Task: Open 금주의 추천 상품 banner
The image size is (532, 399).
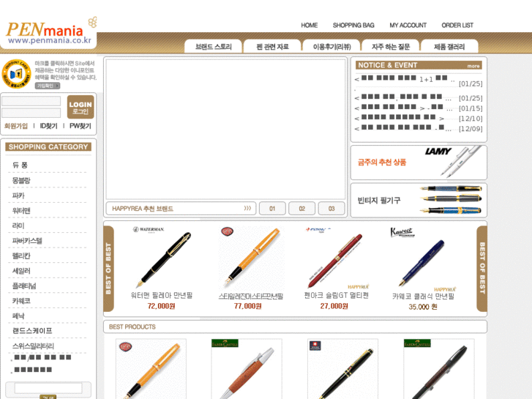Action: [419, 163]
